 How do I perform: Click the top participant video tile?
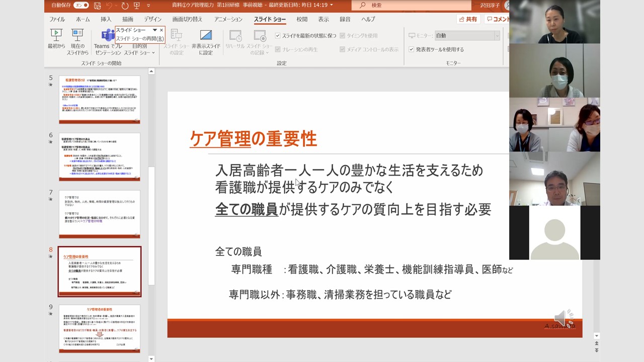(554, 22)
